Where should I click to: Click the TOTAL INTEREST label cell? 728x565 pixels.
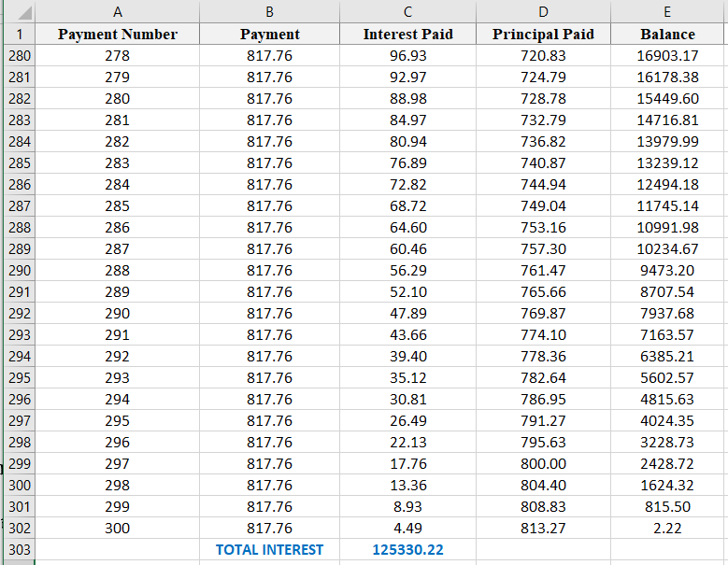269,550
